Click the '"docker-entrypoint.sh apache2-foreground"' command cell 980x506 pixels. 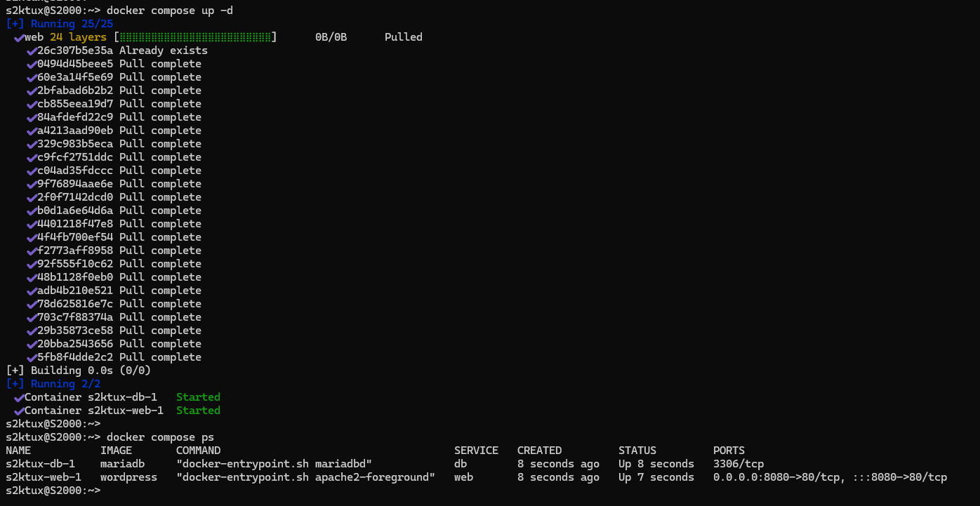(x=305, y=477)
